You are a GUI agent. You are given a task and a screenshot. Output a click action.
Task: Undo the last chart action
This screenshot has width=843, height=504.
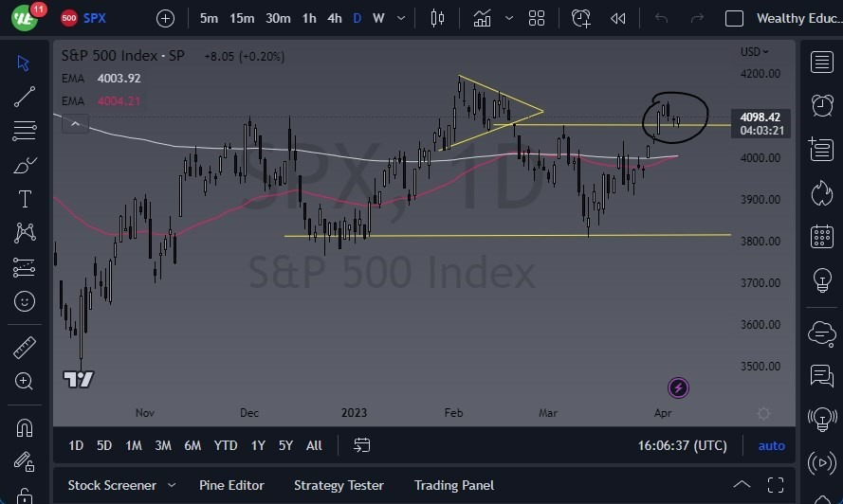click(661, 19)
